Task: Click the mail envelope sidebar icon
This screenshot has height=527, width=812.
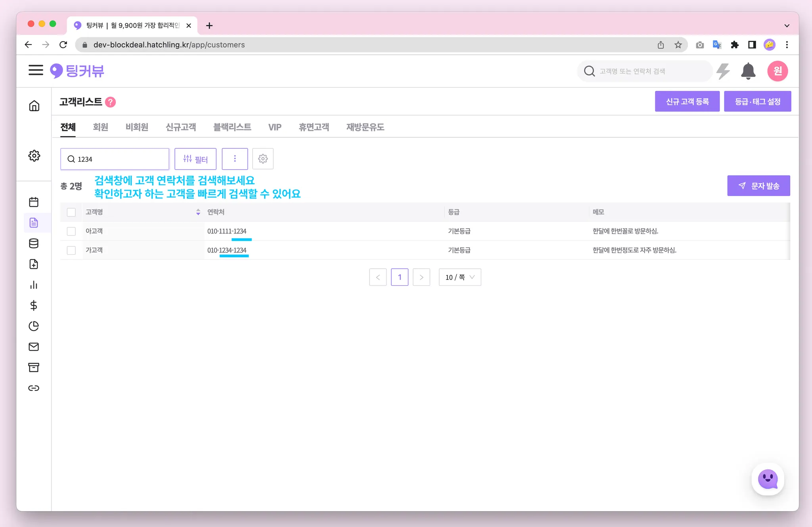Action: point(34,347)
